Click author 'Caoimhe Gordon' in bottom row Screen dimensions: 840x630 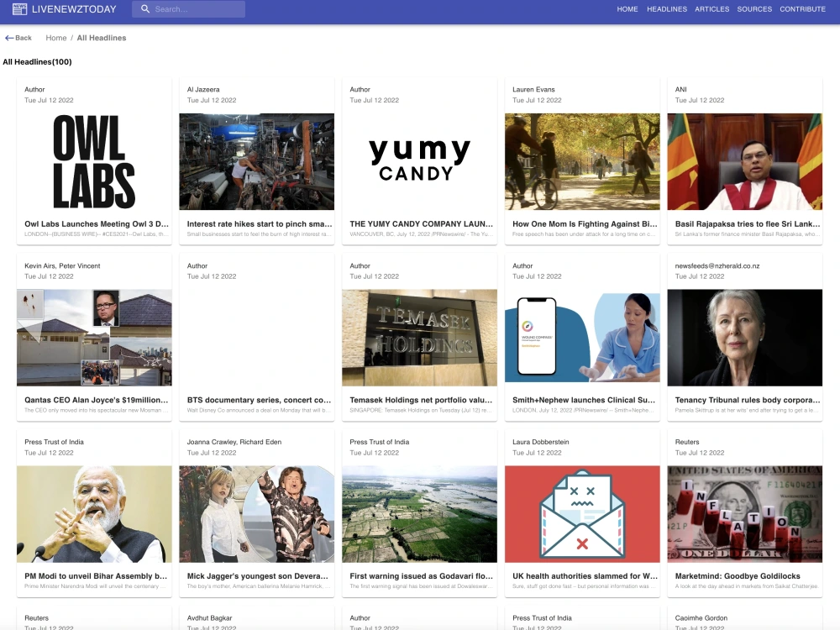pos(701,618)
